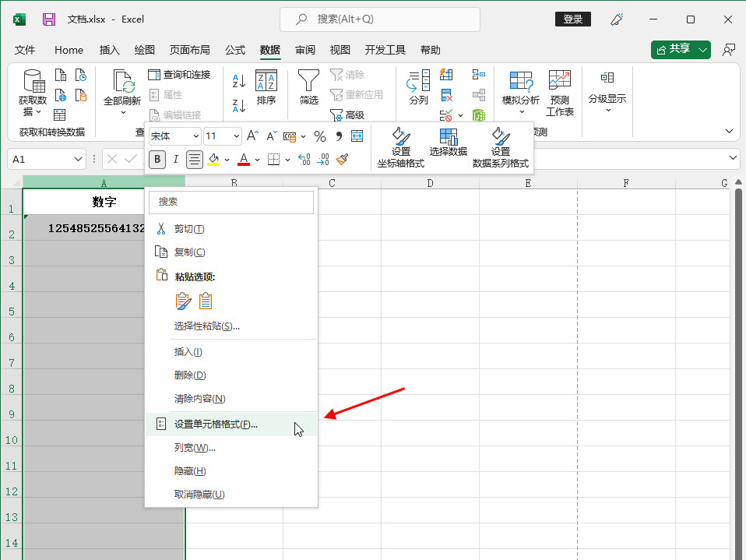Click the Share (共享) button

click(674, 50)
